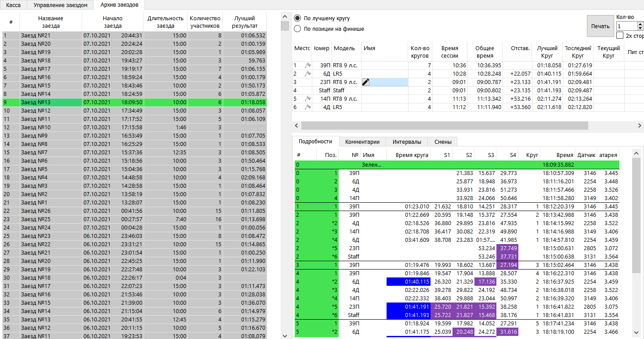644x339 pixels.
Task: Click down arrow of details list scrollbar
Action: click(636, 332)
